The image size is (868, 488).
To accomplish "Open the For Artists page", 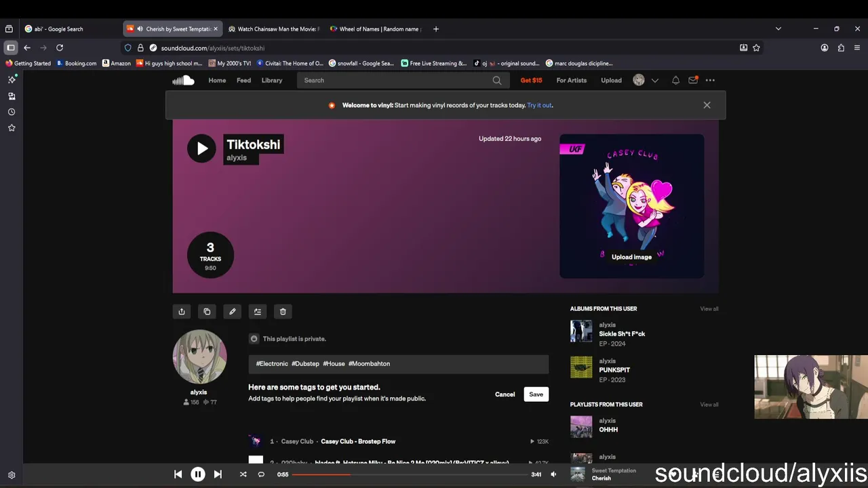I will tap(572, 80).
